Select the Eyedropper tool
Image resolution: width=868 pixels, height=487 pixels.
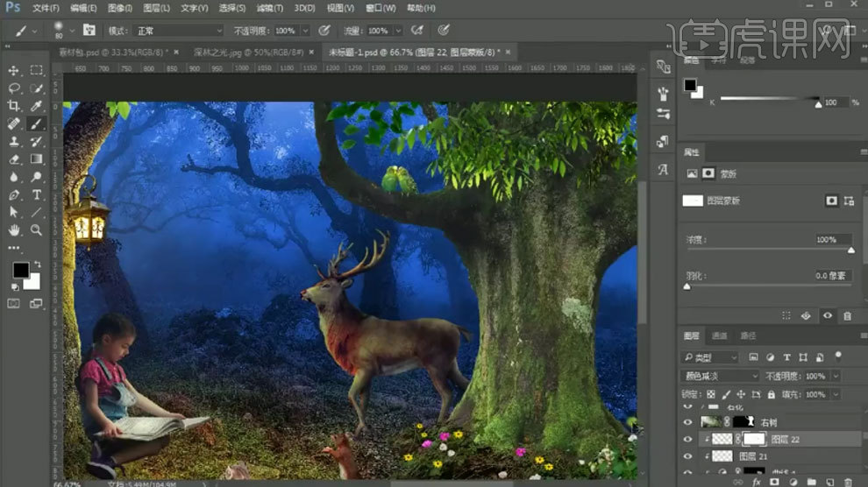coord(37,106)
